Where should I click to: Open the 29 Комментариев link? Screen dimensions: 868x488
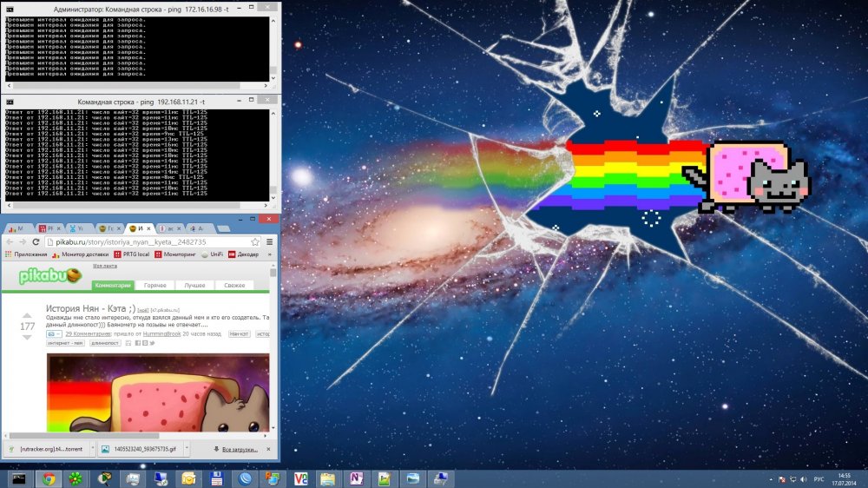tap(88, 334)
